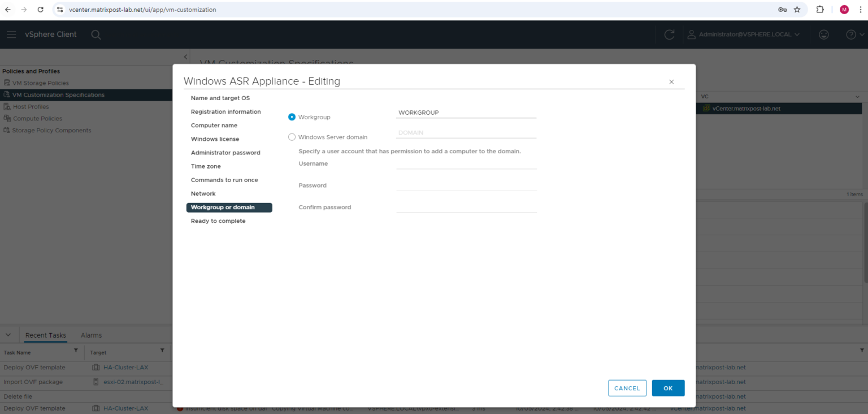This screenshot has width=868, height=414.
Task: Expand the Administrator@VSPHERE.LOCAL user menu
Action: 743,34
